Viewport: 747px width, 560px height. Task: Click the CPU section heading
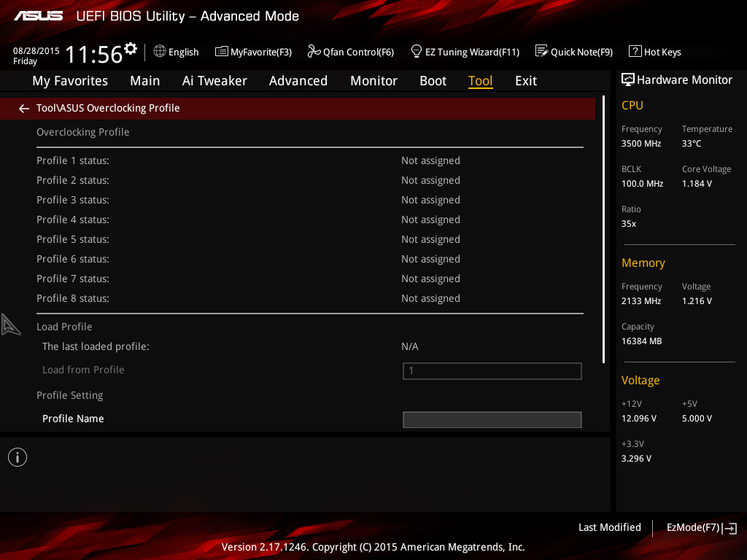click(632, 105)
